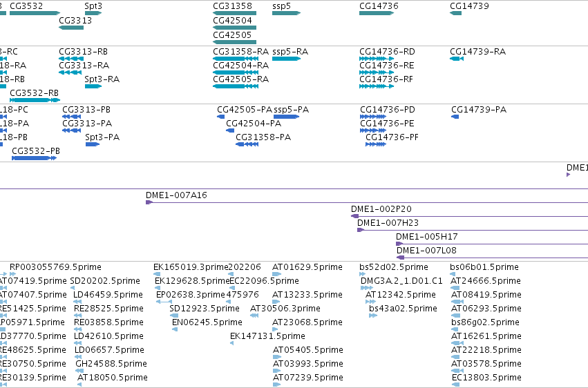The image size is (588, 388).
Task: Click the CG3313 gene bar
Action: tap(71, 28)
